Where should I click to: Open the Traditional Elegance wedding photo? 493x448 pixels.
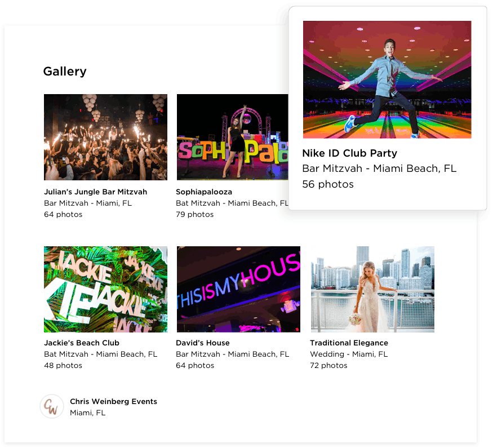tap(372, 289)
